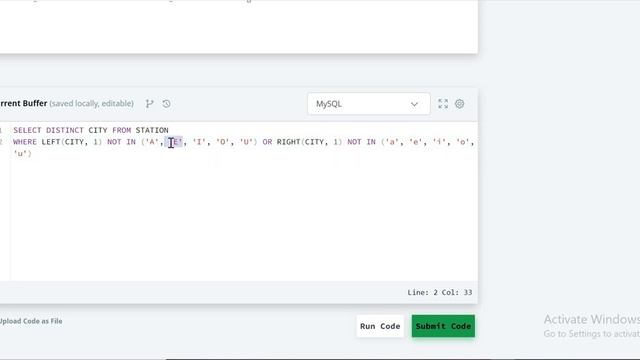
Task: Click the LEFT function name
Action: click(51, 142)
